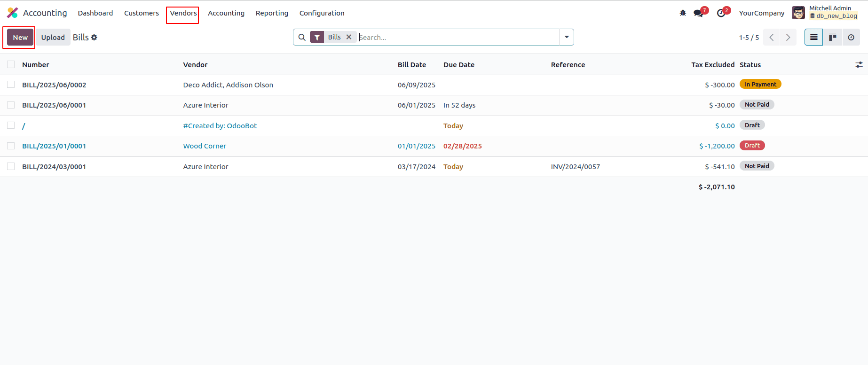This screenshot has width=868, height=365.
Task: Click amount $ -541.10
Action: (x=719, y=167)
